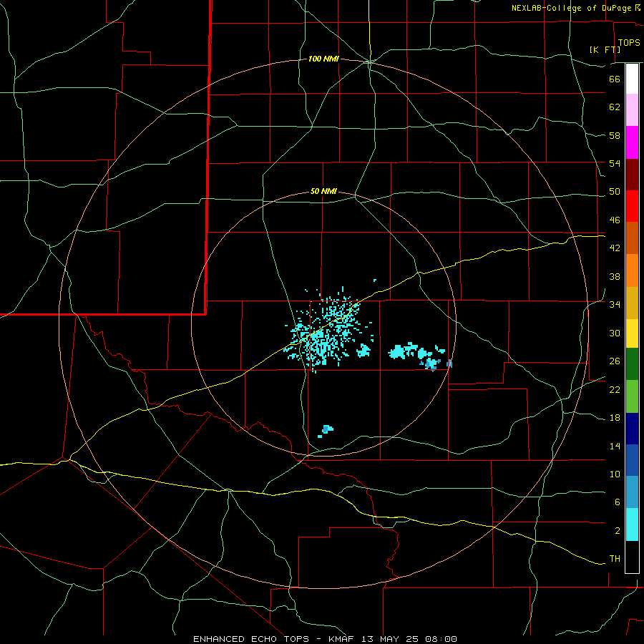Click the navy blue legend swatch
Viewport: 644px width, 644px height.
[632, 429]
